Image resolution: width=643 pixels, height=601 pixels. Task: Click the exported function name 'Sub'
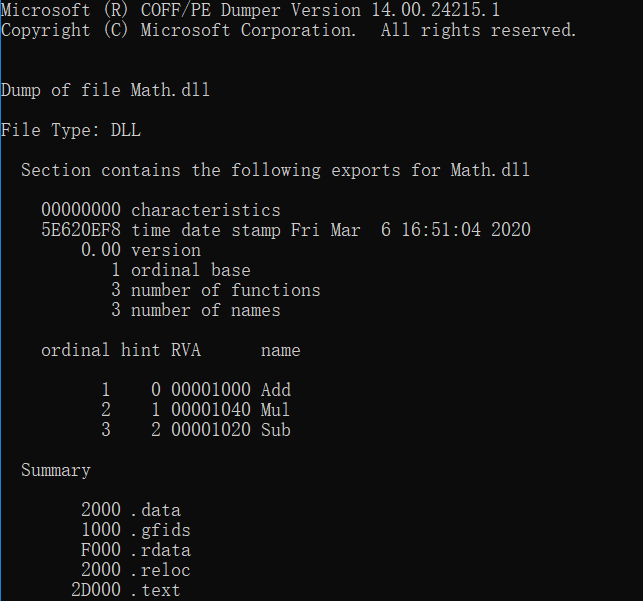pyautogui.click(x=276, y=430)
